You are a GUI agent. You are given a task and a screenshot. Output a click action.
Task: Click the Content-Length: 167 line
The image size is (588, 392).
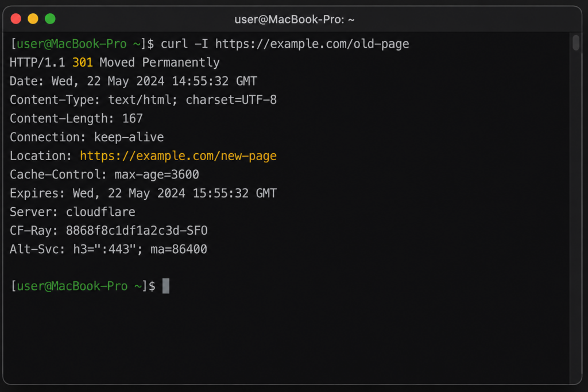coord(76,119)
